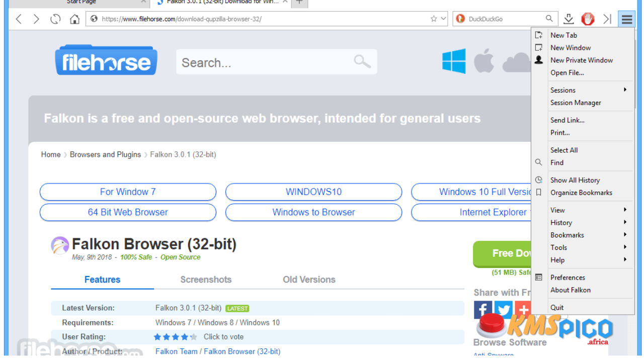This screenshot has height=362, width=644.
Task: Select Open File... menu entry
Action: pos(583,73)
